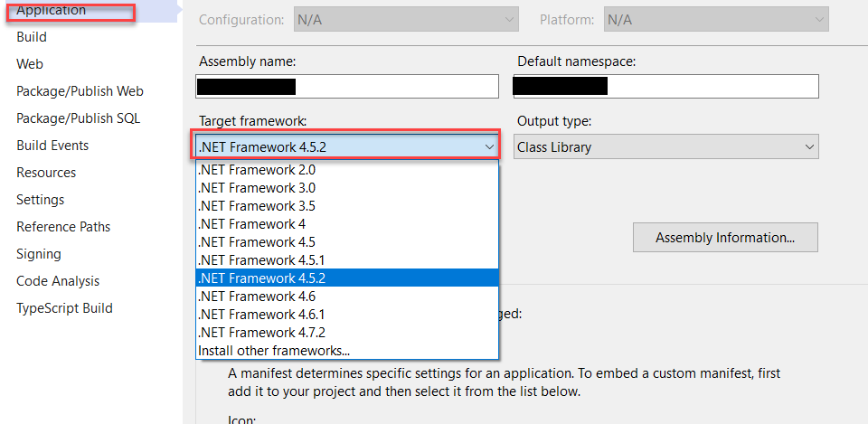The height and width of the screenshot is (424, 868).
Task: Open the Assembly Information dialog
Action: pos(724,238)
